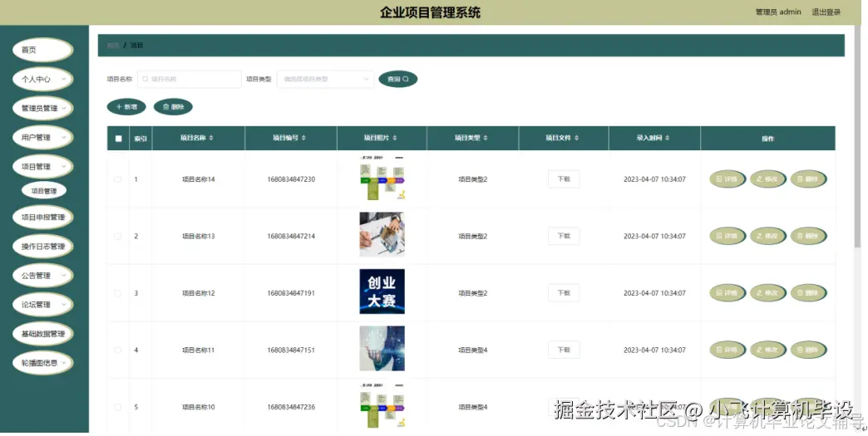
Task: Expand the 用户管理 sidebar menu
Action: [x=42, y=138]
